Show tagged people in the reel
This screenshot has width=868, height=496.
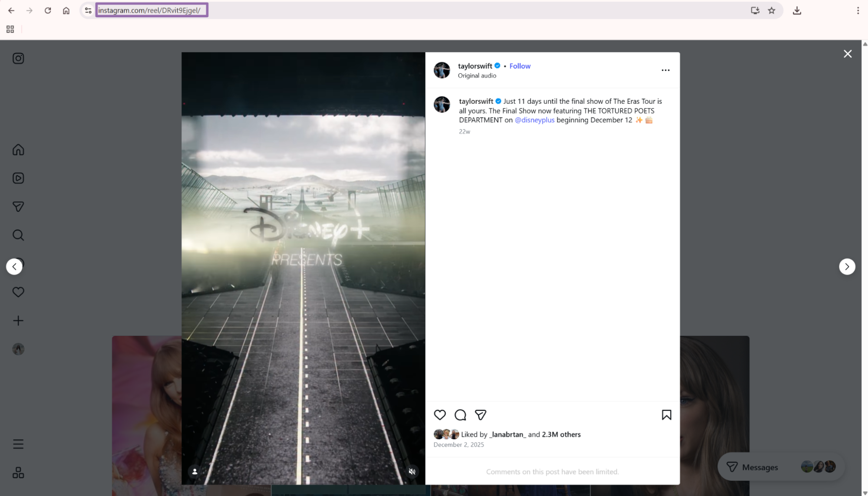195,472
